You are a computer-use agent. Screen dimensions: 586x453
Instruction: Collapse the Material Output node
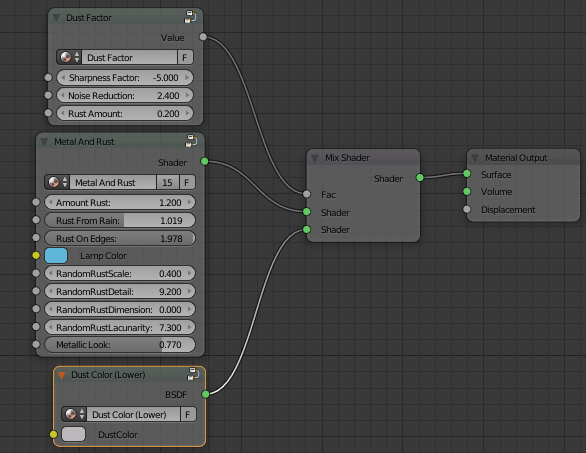475,158
